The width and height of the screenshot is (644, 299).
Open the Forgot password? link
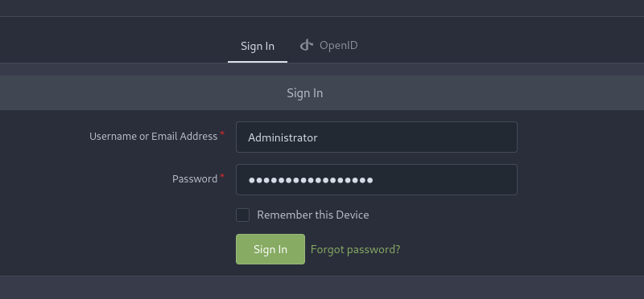[x=355, y=249]
